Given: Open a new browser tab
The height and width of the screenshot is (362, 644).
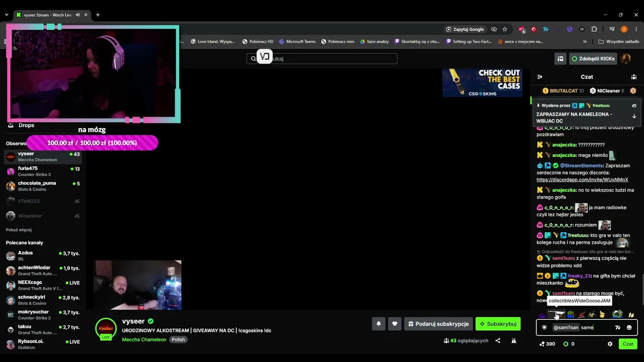Looking at the screenshot, I should [x=98, y=15].
